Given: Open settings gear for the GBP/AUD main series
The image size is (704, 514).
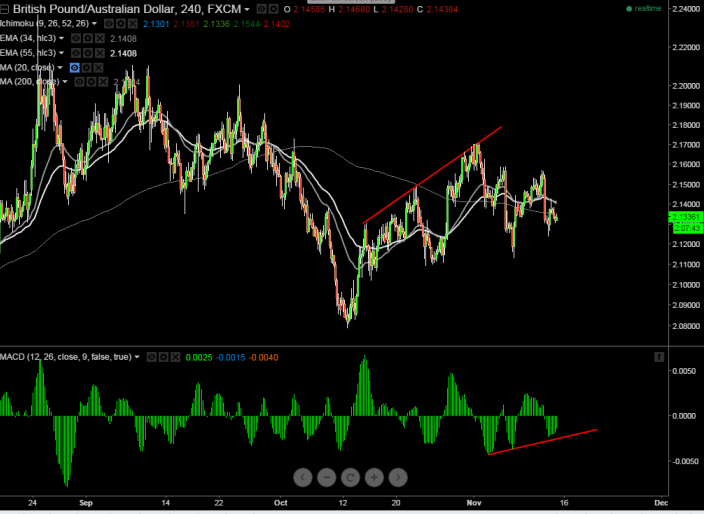Looking at the screenshot, I should [273, 9].
